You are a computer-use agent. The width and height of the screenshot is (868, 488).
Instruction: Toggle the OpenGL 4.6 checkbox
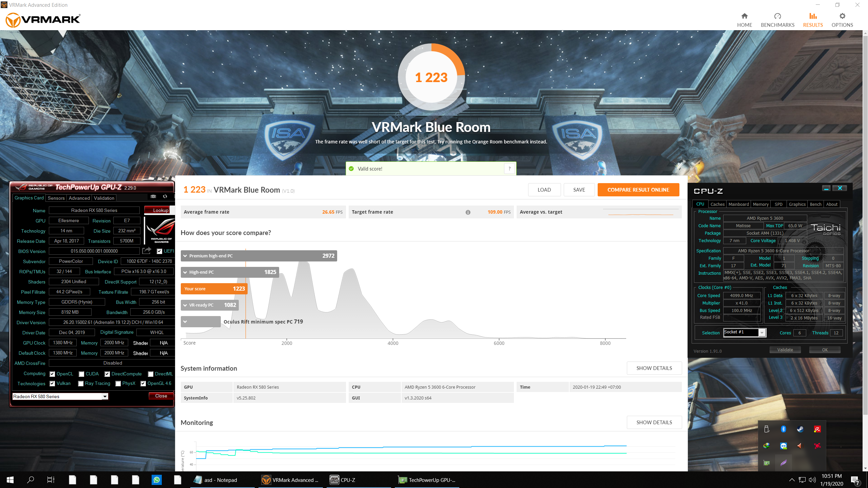[143, 384]
